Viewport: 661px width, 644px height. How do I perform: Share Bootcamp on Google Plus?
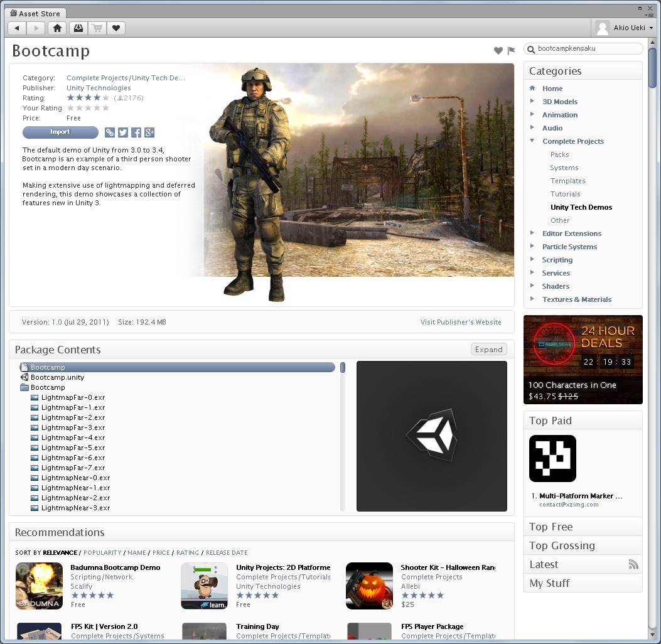coord(149,132)
